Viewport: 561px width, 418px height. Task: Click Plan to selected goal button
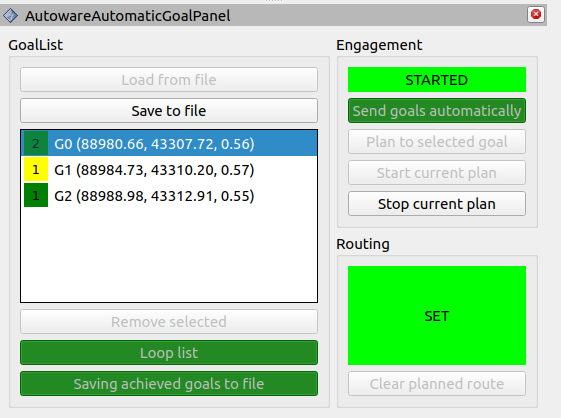437,142
